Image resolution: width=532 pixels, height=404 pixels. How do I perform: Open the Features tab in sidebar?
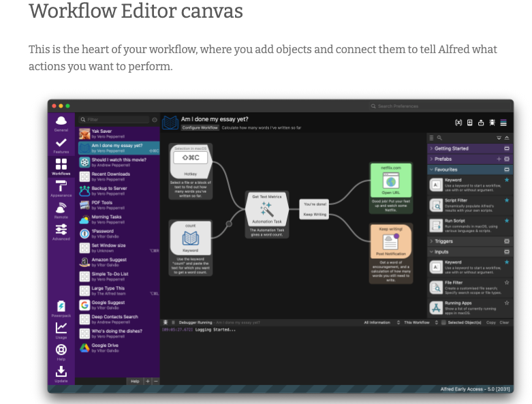61,146
